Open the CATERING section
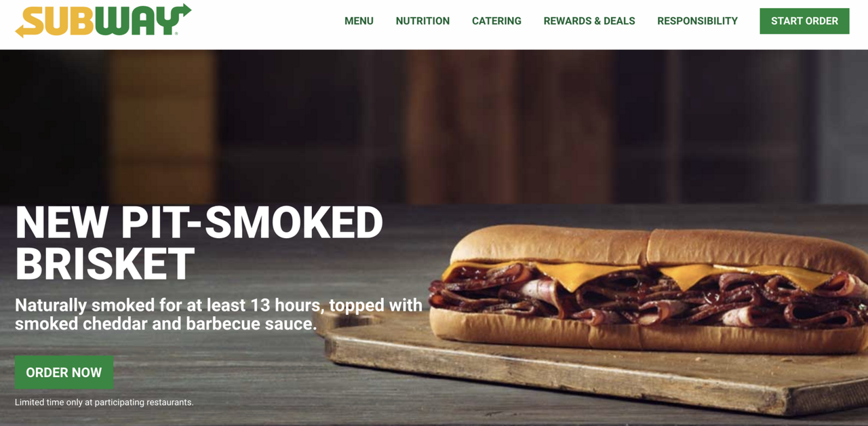Screen dimensions: 868x426 496,21
